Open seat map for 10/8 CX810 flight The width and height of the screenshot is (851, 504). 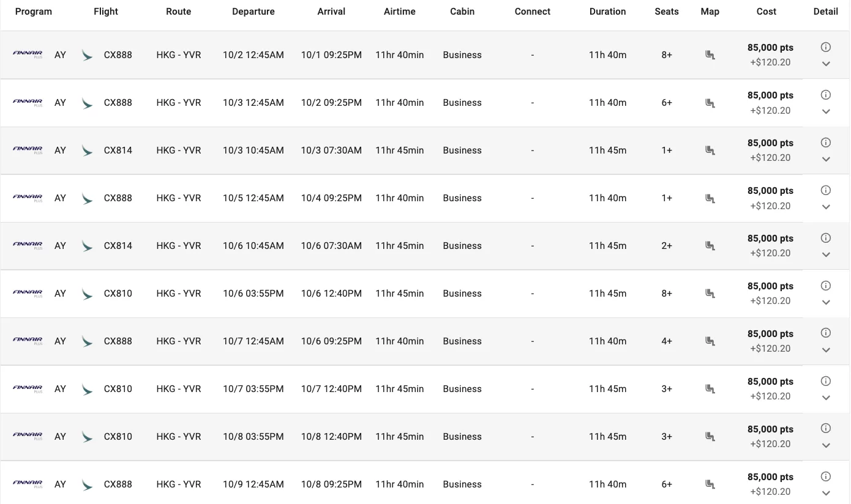[710, 437]
